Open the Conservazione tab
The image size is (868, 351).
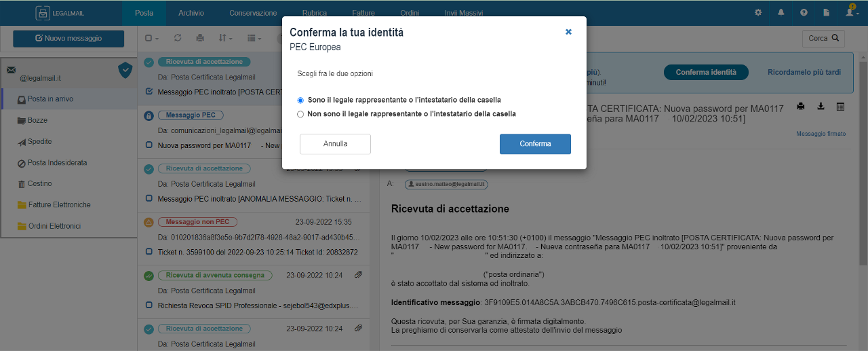[x=253, y=13]
